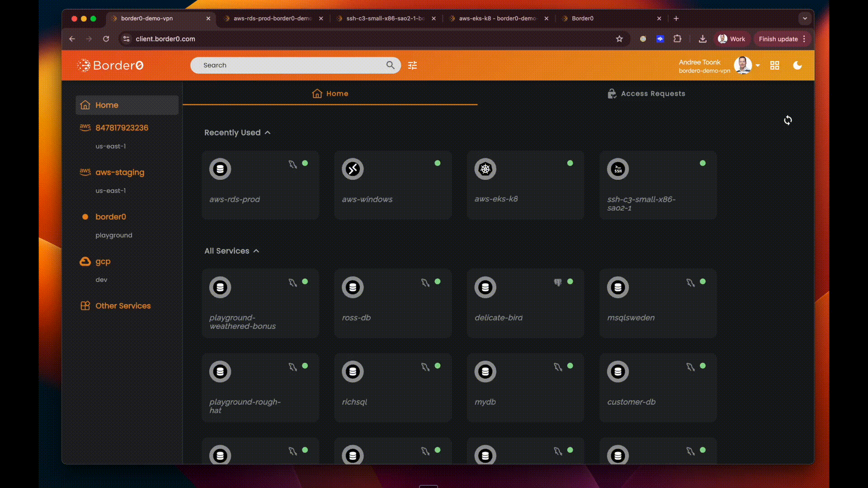Click the aws-eks-k8 Kubernetes service icon
Screen dimensions: 868x488
point(485,169)
